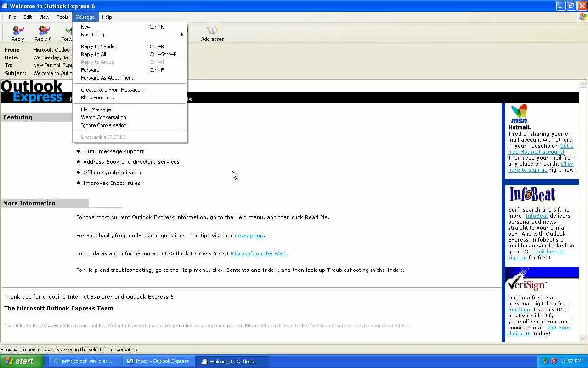Click the Welcome to Outlook taskbar button

tap(232, 361)
